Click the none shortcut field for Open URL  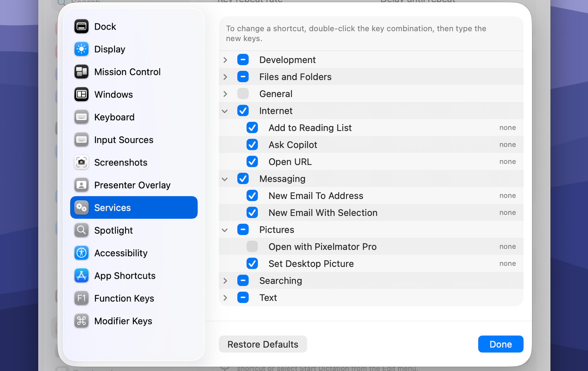[x=507, y=161]
